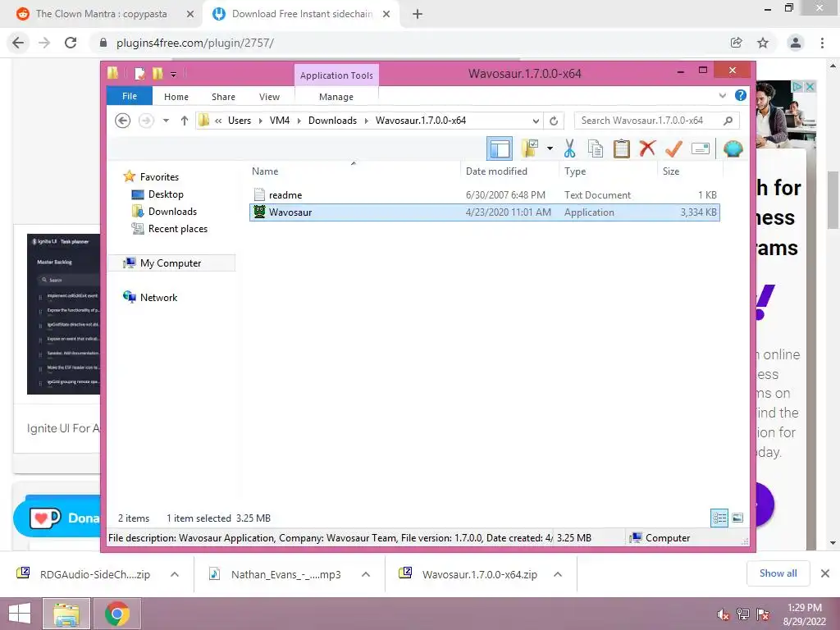
Task: Click Explorer Forward arrow button
Action: tap(146, 121)
